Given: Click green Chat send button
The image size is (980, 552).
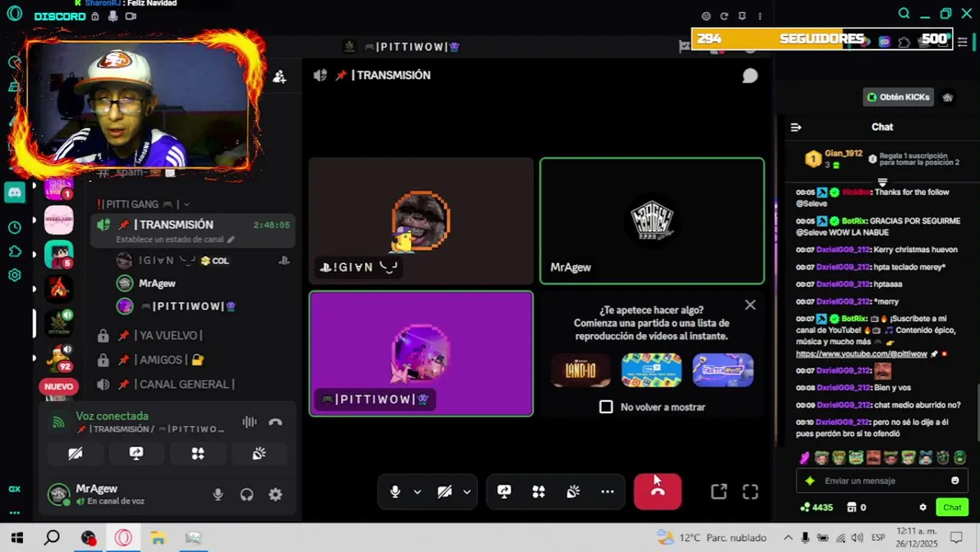Looking at the screenshot, I should [952, 508].
